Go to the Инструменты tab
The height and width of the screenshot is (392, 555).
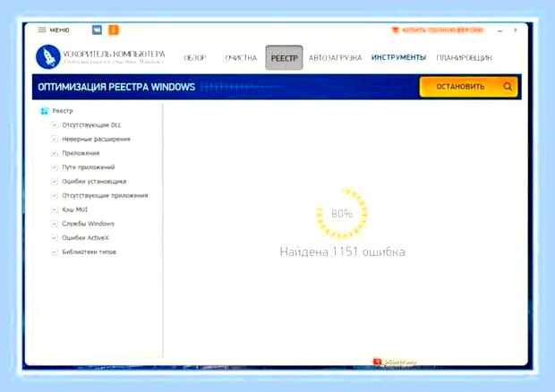tap(398, 57)
